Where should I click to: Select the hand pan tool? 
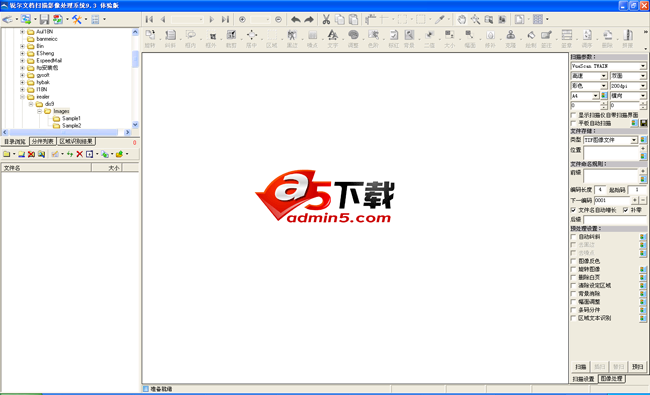click(461, 19)
